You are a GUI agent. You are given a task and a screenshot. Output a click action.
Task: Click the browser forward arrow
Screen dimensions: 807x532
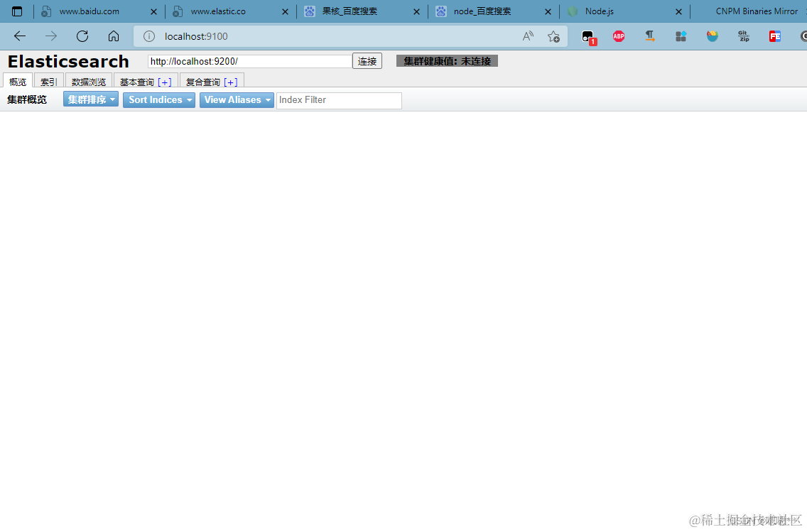point(51,36)
